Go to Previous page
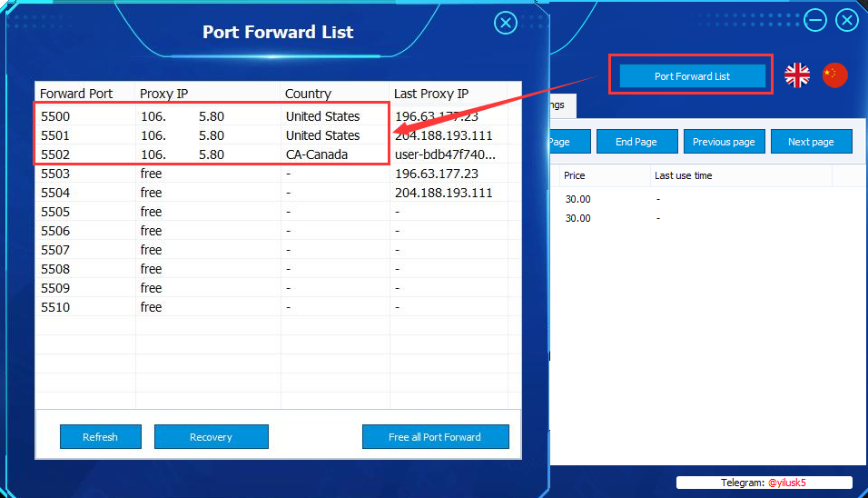Screen dimensions: 868x498 click(x=724, y=141)
